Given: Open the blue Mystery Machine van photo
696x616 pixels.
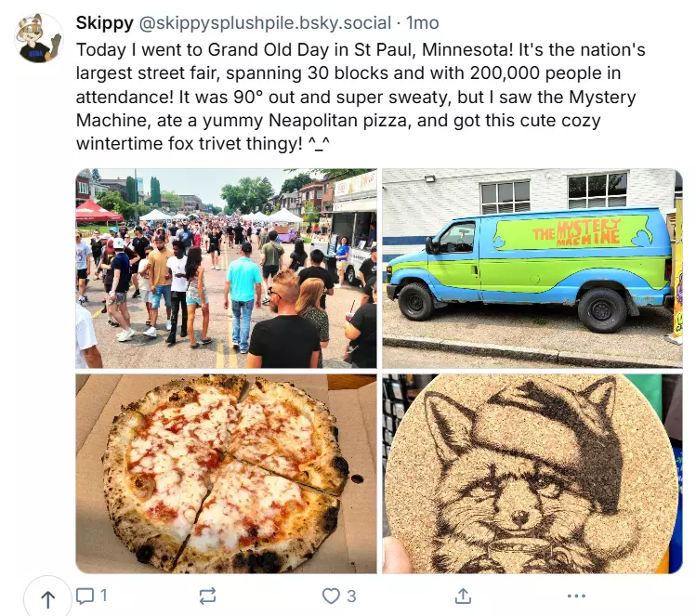Looking at the screenshot, I should pyautogui.click(x=532, y=269).
